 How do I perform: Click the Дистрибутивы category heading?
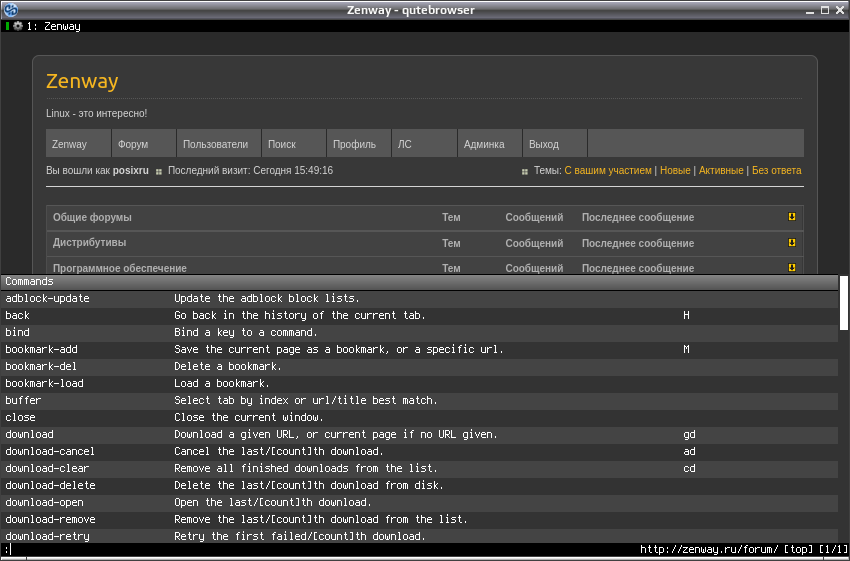89,242
